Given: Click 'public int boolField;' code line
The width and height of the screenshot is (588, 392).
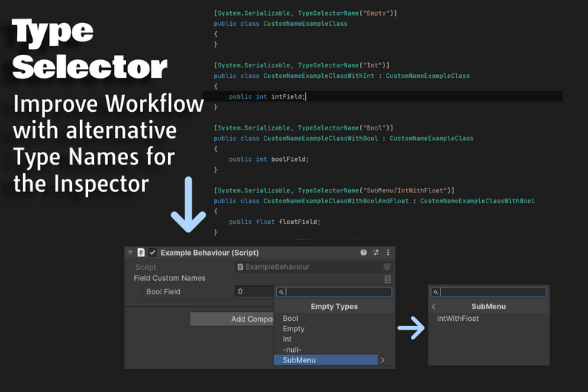Looking at the screenshot, I should (269, 159).
